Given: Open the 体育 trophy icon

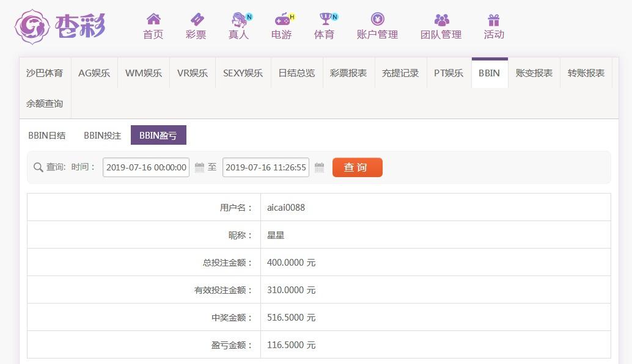Looking at the screenshot, I should [x=325, y=20].
